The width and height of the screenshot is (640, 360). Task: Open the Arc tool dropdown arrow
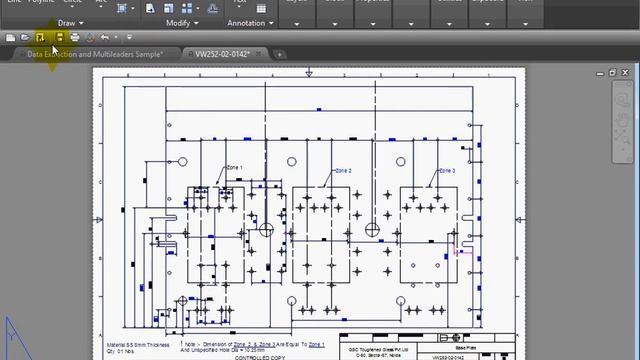click(101, 6)
